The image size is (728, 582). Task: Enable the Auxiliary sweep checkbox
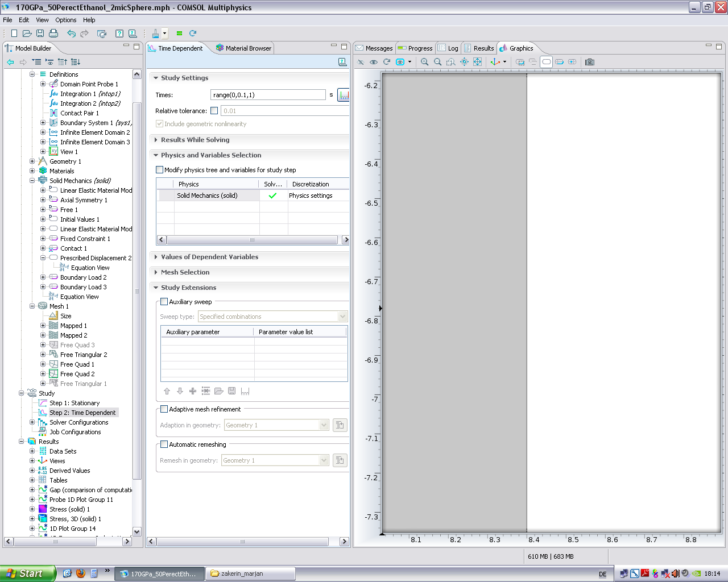(x=164, y=302)
